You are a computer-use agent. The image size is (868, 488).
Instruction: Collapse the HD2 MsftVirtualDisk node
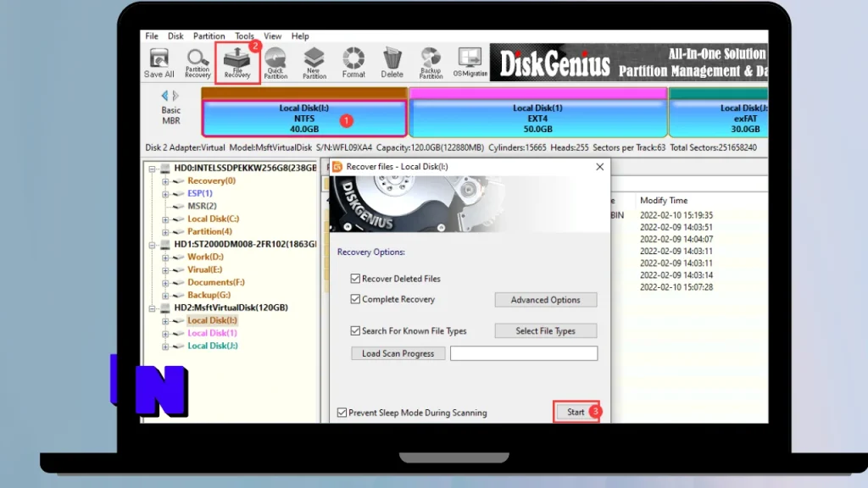(x=153, y=308)
